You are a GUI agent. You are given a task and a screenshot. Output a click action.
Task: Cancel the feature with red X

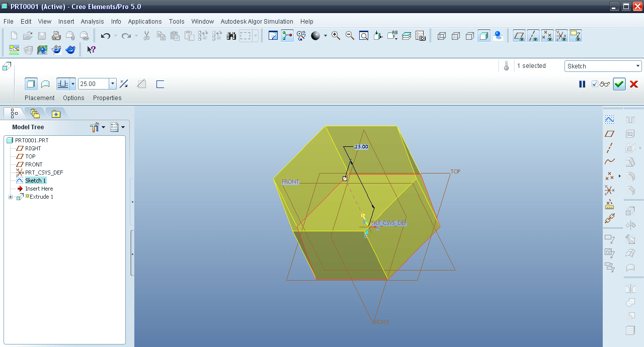(x=634, y=84)
